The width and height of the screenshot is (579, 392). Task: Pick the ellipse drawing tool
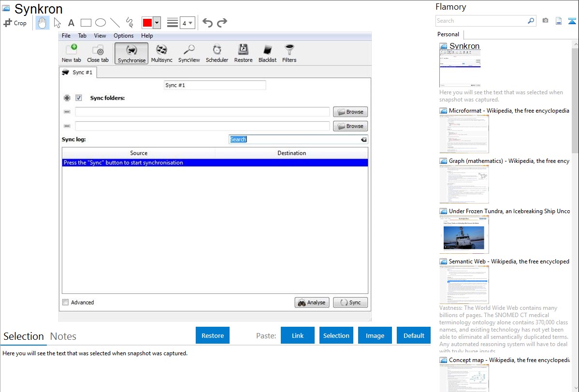101,23
